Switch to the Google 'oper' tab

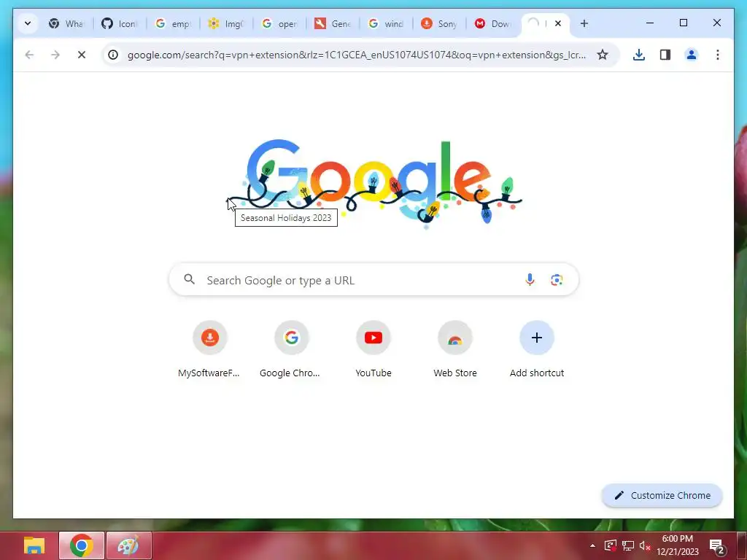[279, 23]
